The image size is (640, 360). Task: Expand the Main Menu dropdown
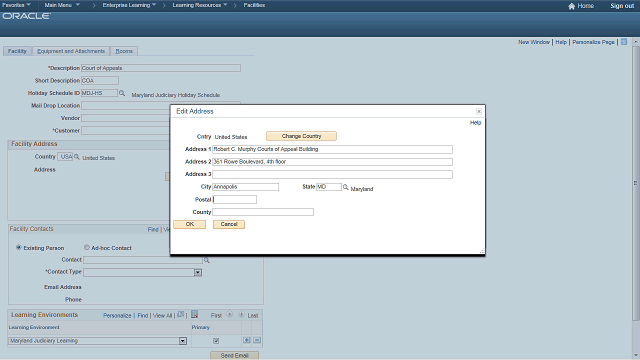pos(62,5)
